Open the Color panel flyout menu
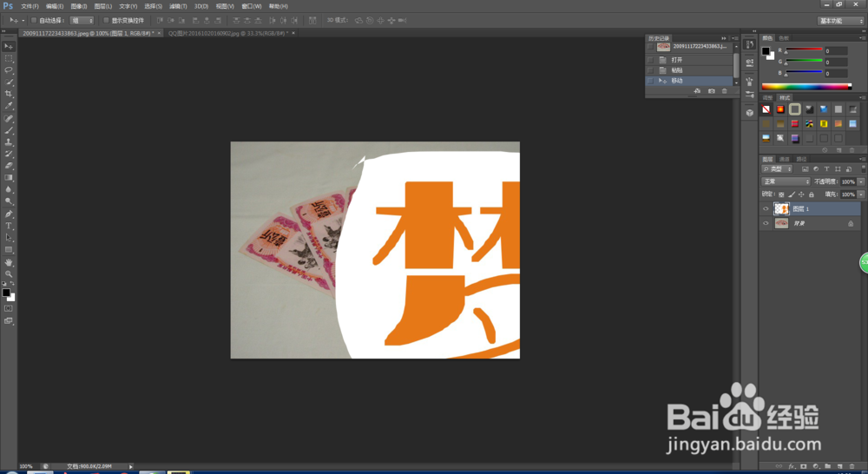 coord(863,38)
